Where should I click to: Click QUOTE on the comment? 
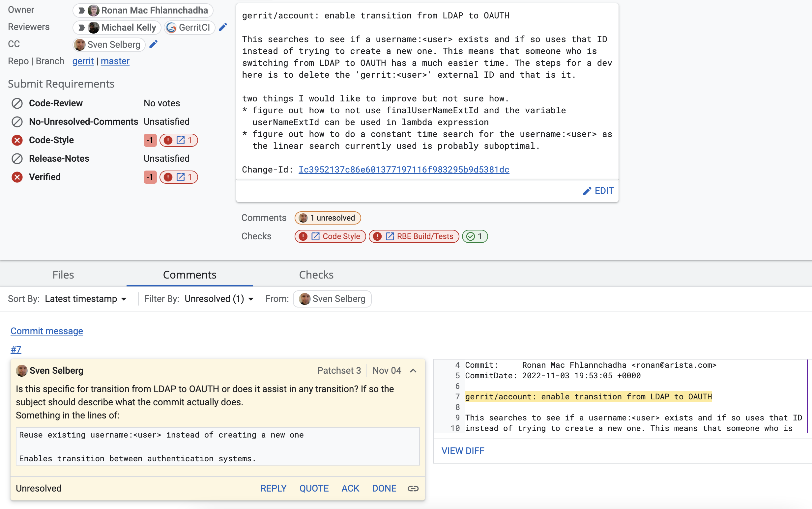314,489
